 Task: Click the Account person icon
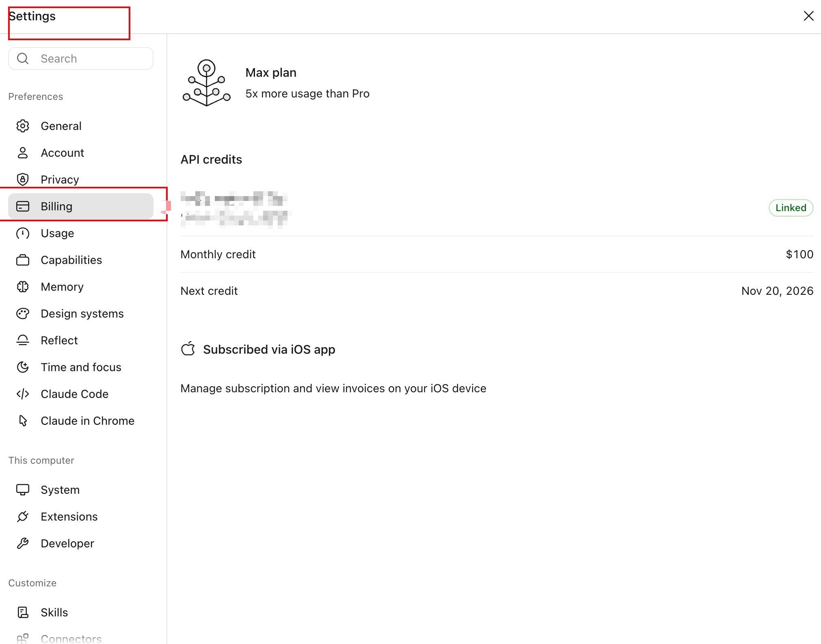(x=23, y=153)
